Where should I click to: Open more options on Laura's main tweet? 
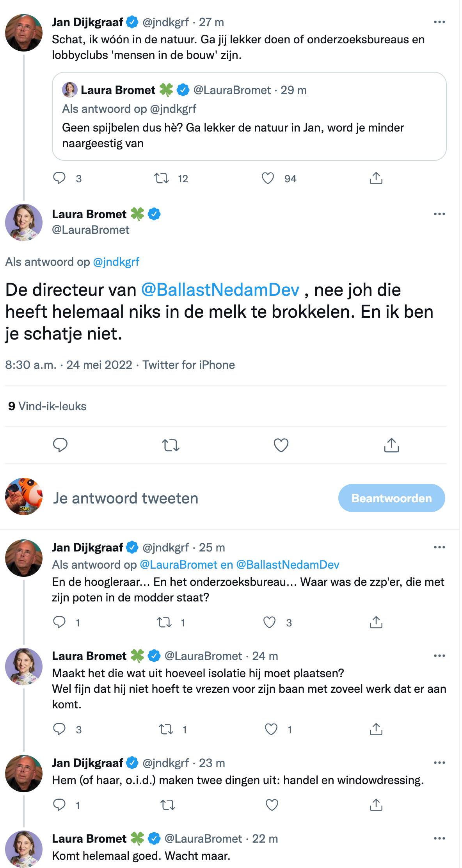[439, 213]
